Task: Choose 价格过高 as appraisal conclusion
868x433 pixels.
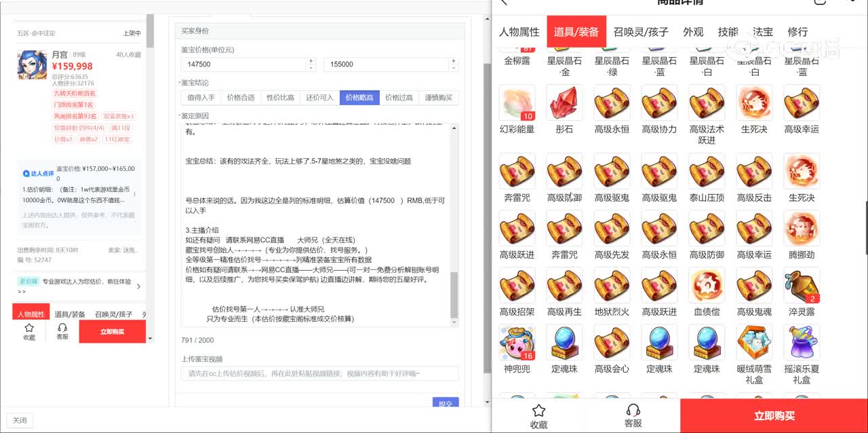Action: pos(399,98)
